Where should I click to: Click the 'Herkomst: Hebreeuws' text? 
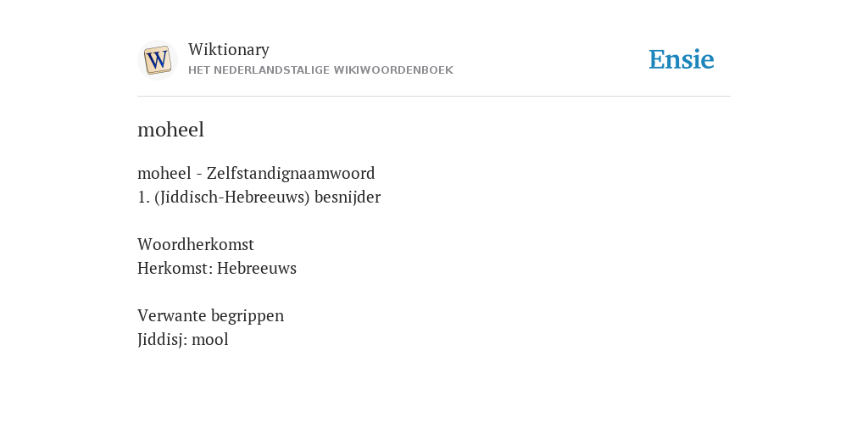tap(217, 268)
